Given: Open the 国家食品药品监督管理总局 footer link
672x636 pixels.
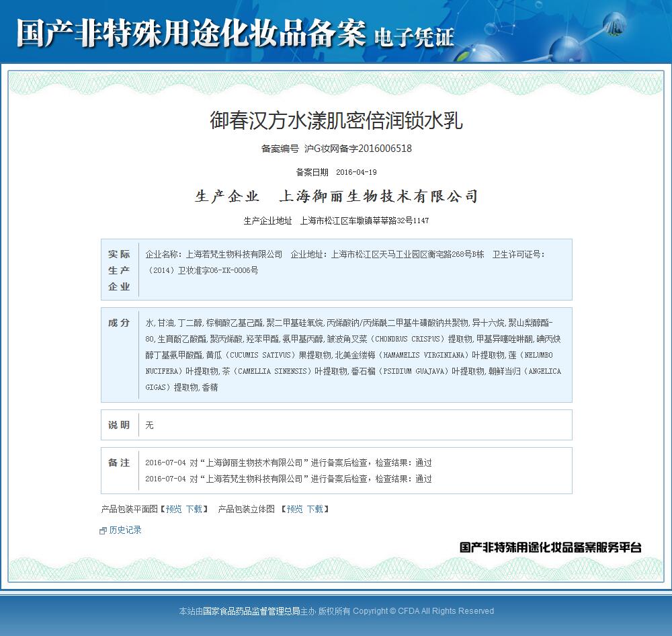Looking at the screenshot, I should [x=251, y=611].
